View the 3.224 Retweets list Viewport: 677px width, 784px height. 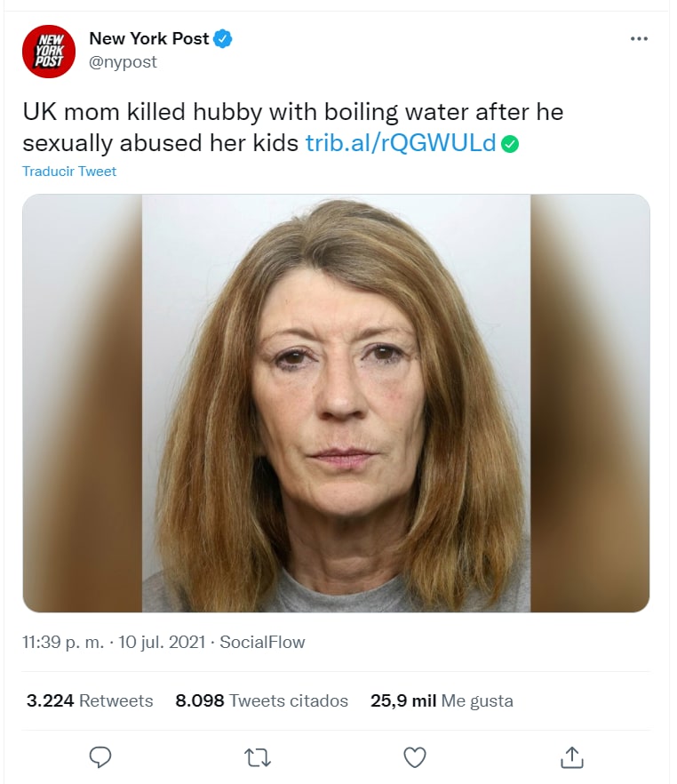pyautogui.click(x=90, y=700)
